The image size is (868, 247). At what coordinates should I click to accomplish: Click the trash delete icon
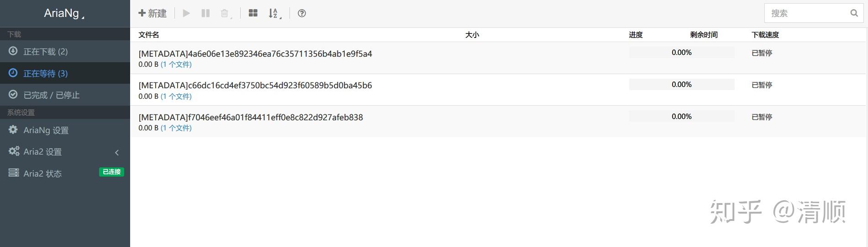225,13
